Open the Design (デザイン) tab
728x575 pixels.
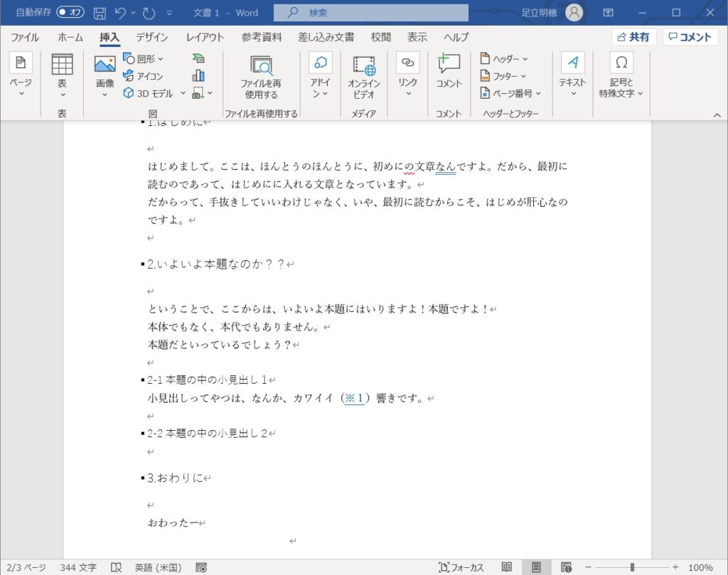(x=152, y=38)
